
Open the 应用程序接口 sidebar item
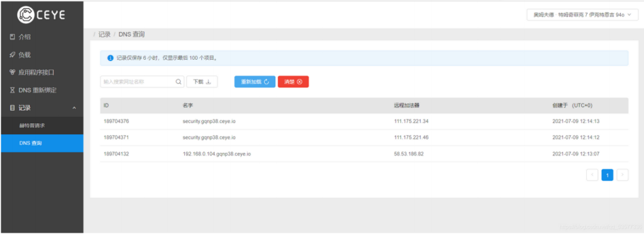pos(42,72)
